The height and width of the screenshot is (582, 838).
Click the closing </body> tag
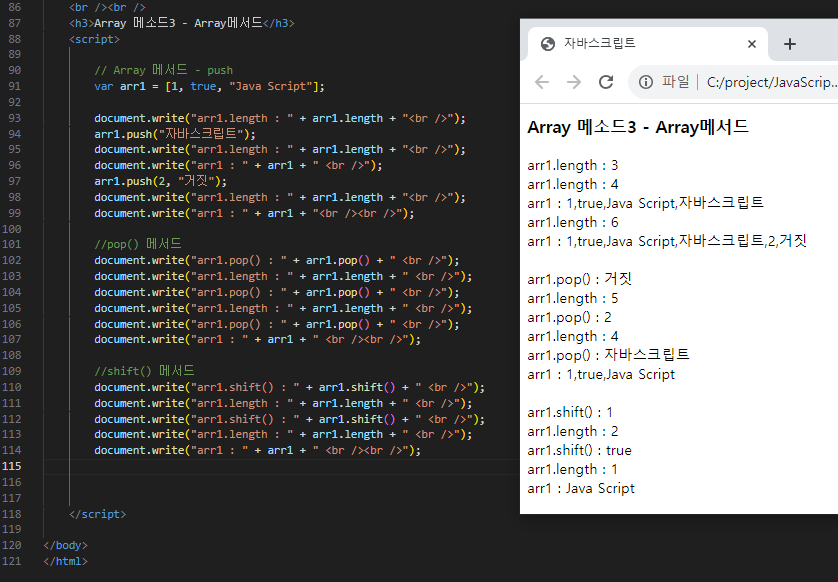pos(65,546)
